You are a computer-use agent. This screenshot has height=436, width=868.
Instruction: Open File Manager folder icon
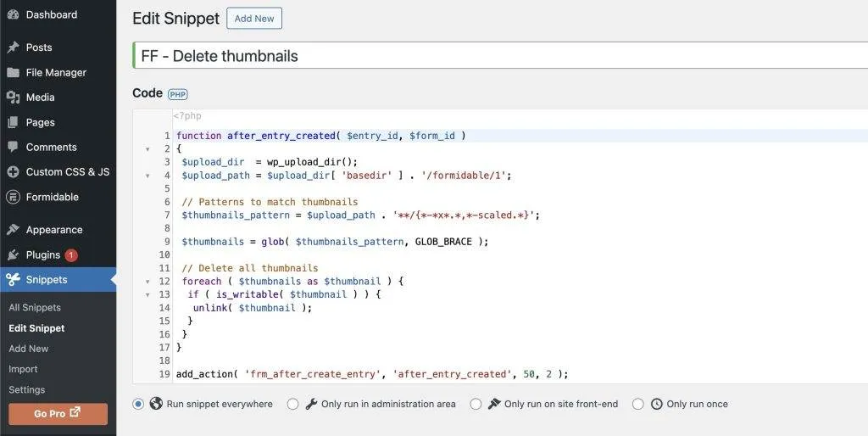(x=13, y=73)
